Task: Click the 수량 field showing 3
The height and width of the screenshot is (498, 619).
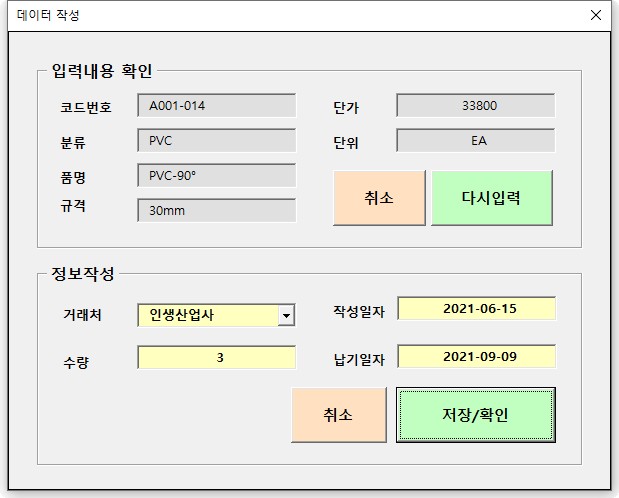Action: click(x=216, y=357)
